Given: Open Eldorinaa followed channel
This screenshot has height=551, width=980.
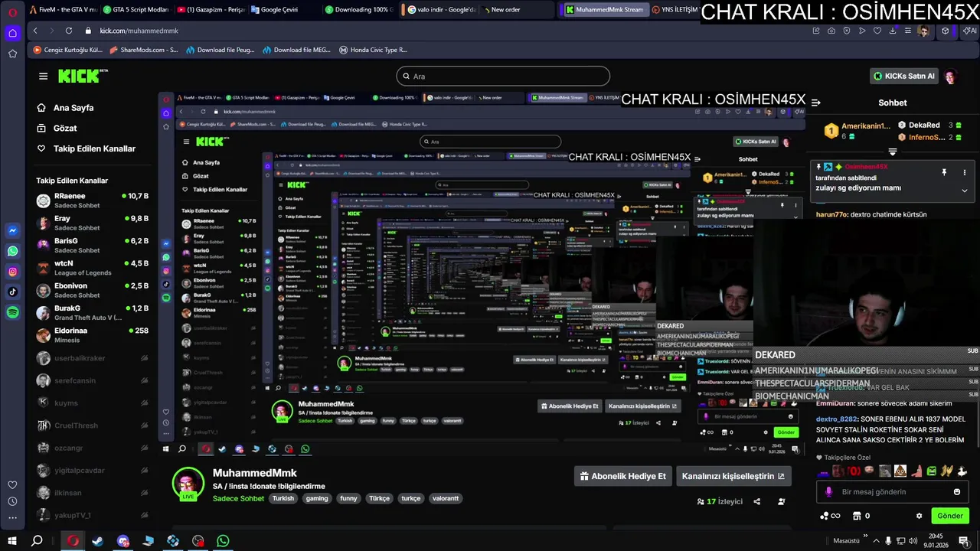Looking at the screenshot, I should [92, 335].
